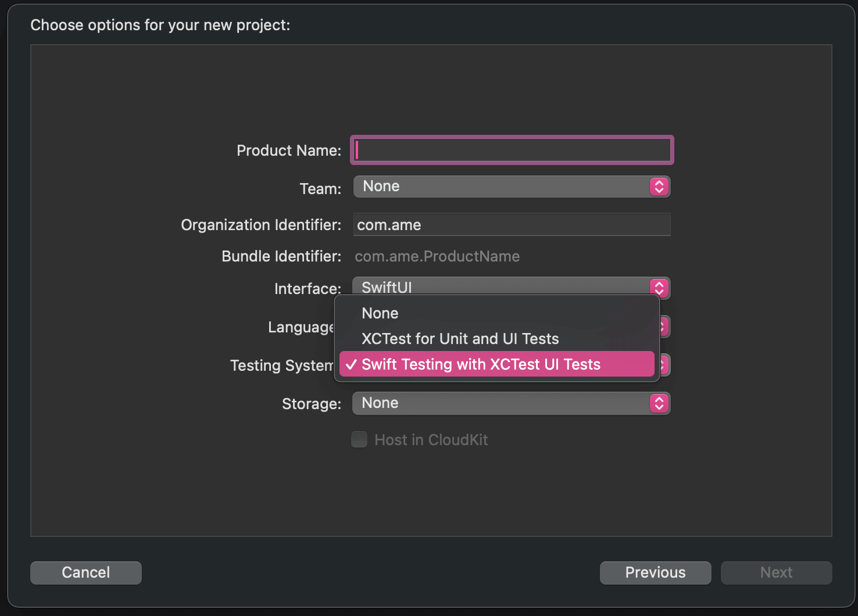858x616 pixels.
Task: Click the Next button
Action: [x=776, y=572]
